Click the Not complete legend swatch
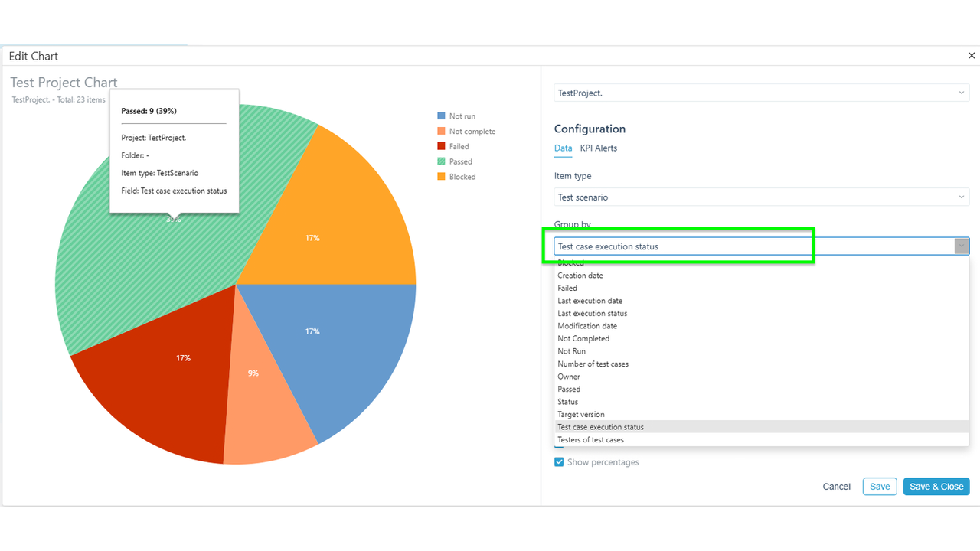The image size is (980, 551). coord(441,132)
